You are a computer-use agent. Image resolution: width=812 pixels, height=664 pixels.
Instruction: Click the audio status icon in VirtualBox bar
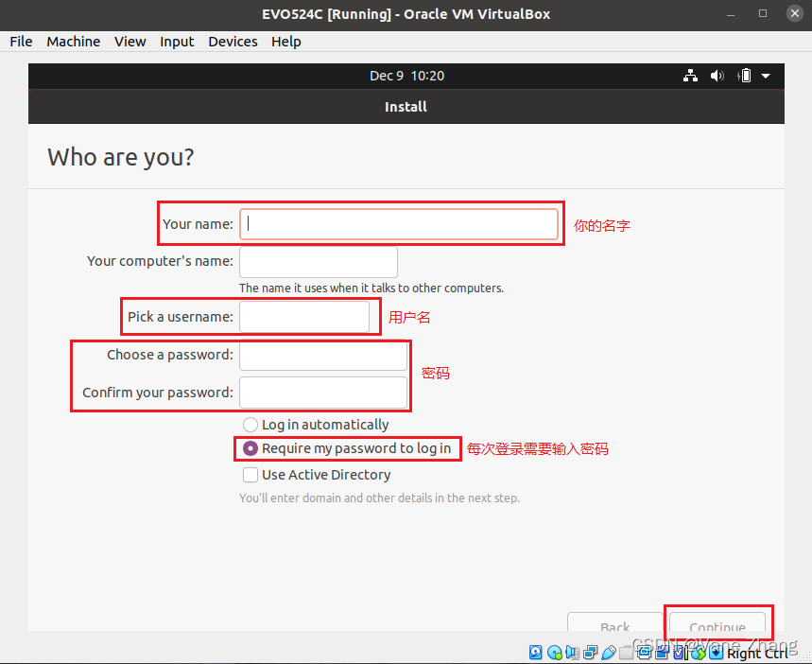(x=572, y=652)
